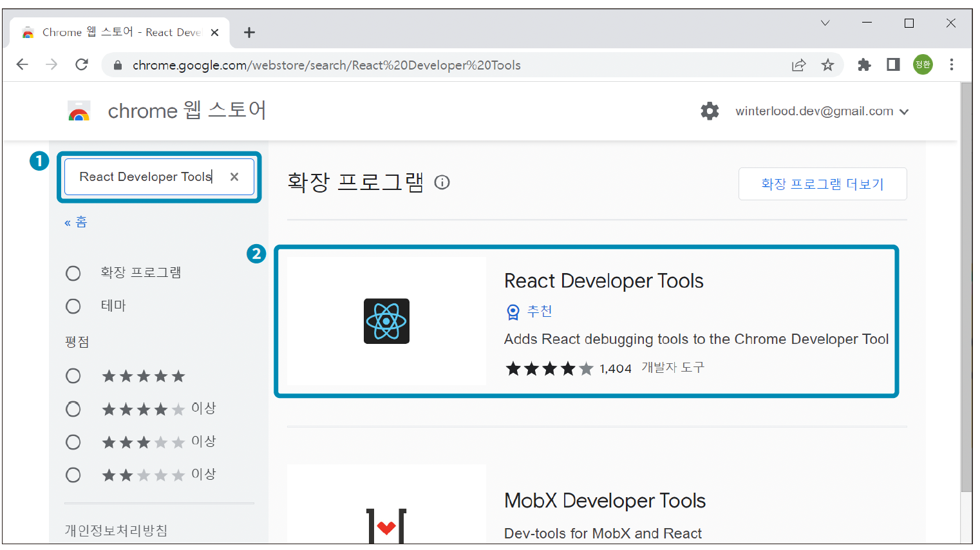
Task: Click the chrome 웹 스토어 title text
Action: click(187, 111)
